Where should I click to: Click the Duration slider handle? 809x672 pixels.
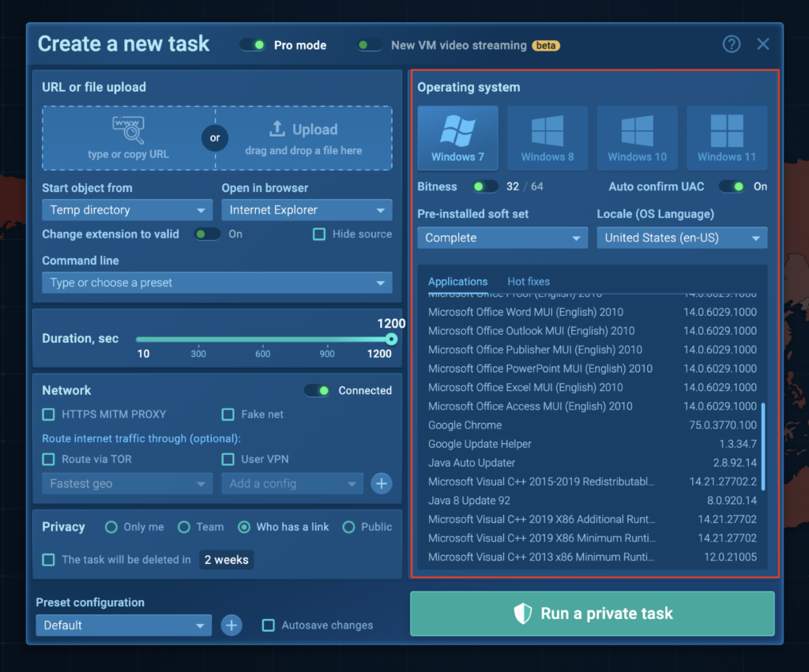click(x=391, y=339)
